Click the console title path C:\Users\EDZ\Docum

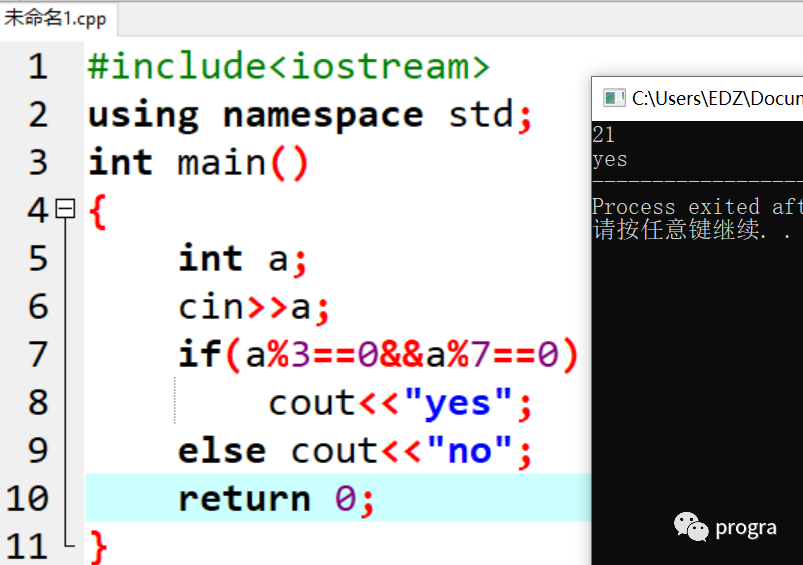[x=717, y=98]
